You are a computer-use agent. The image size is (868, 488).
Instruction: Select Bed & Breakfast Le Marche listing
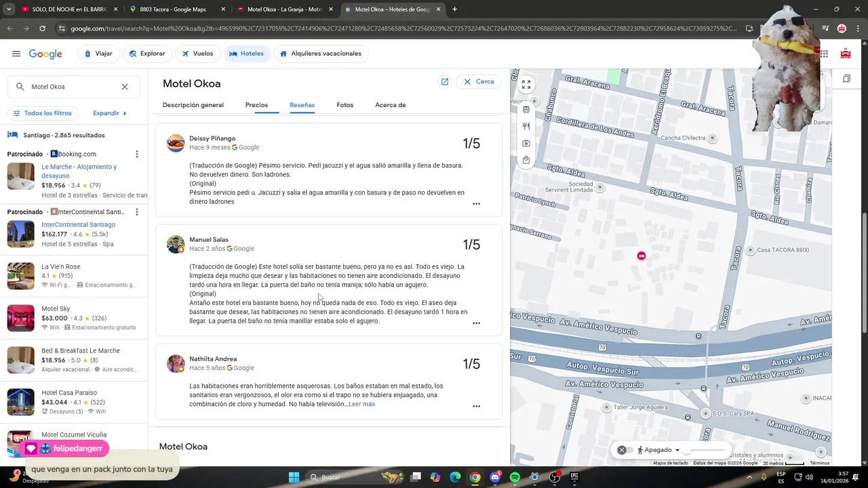click(74, 360)
